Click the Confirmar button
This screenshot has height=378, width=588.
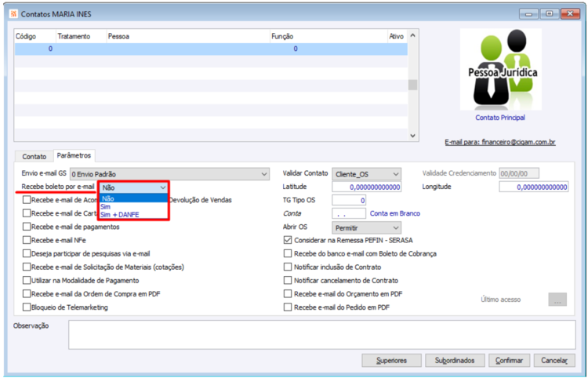click(x=509, y=361)
